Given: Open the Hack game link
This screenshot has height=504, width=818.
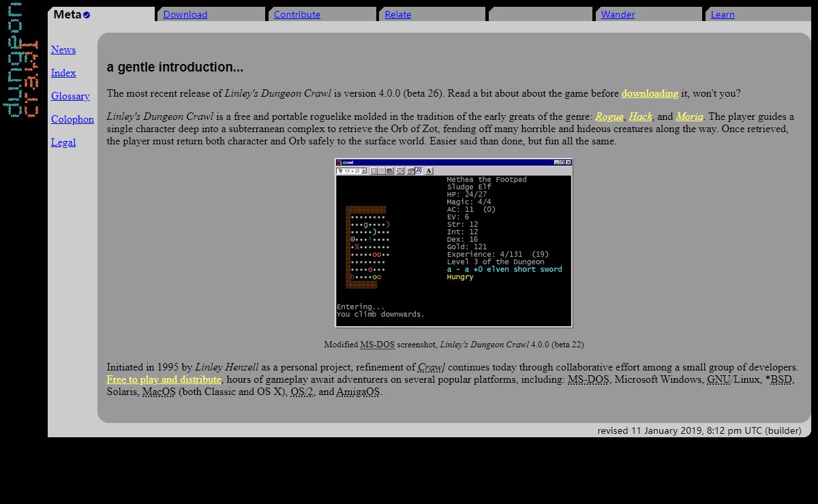Looking at the screenshot, I should [x=640, y=116].
